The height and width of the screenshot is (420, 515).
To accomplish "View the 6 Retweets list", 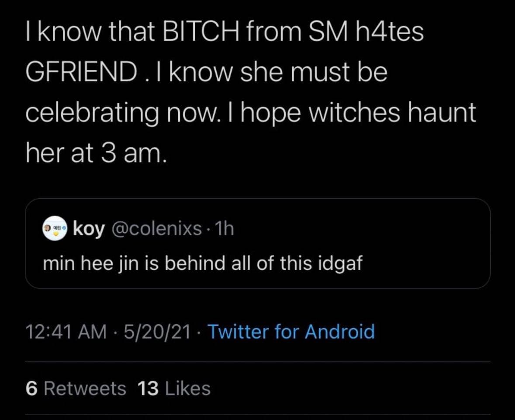I will coord(76,388).
